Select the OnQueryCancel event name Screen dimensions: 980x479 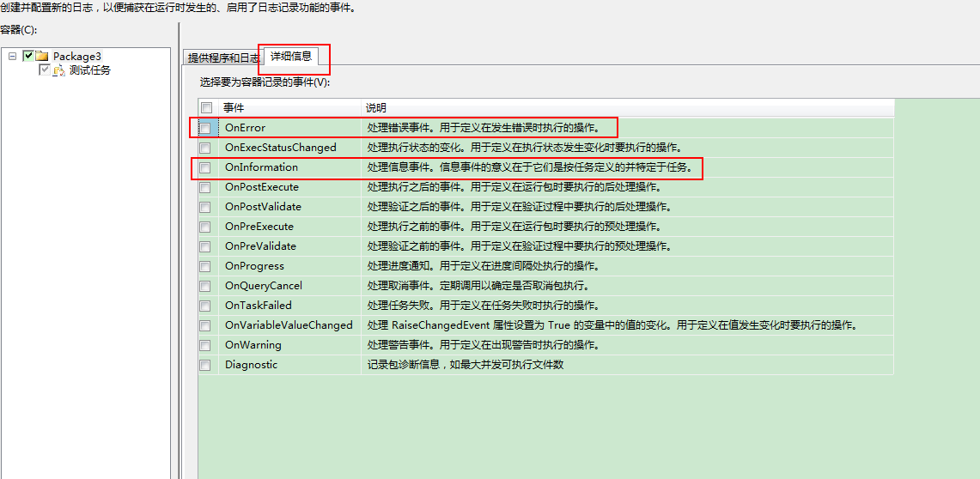263,286
